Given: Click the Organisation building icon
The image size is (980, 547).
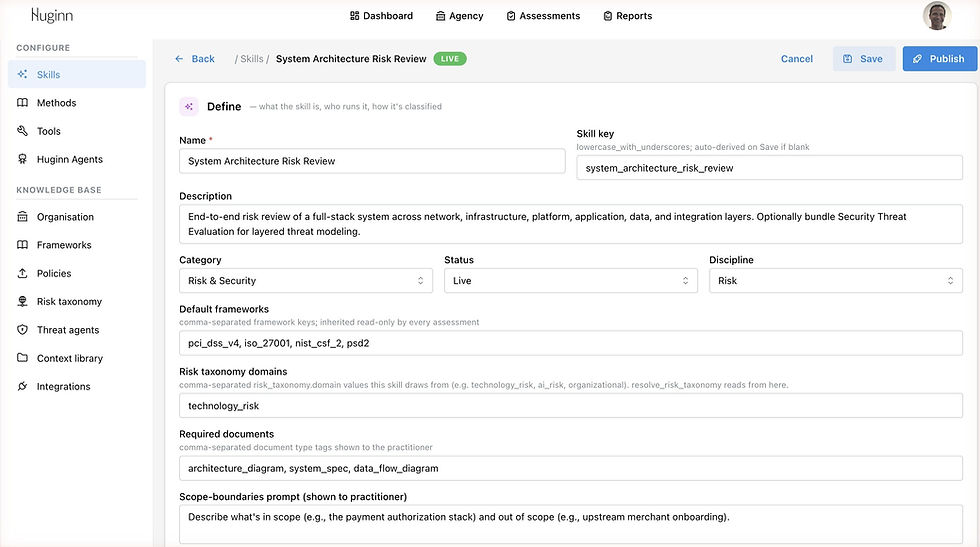Looking at the screenshot, I should 22,216.
